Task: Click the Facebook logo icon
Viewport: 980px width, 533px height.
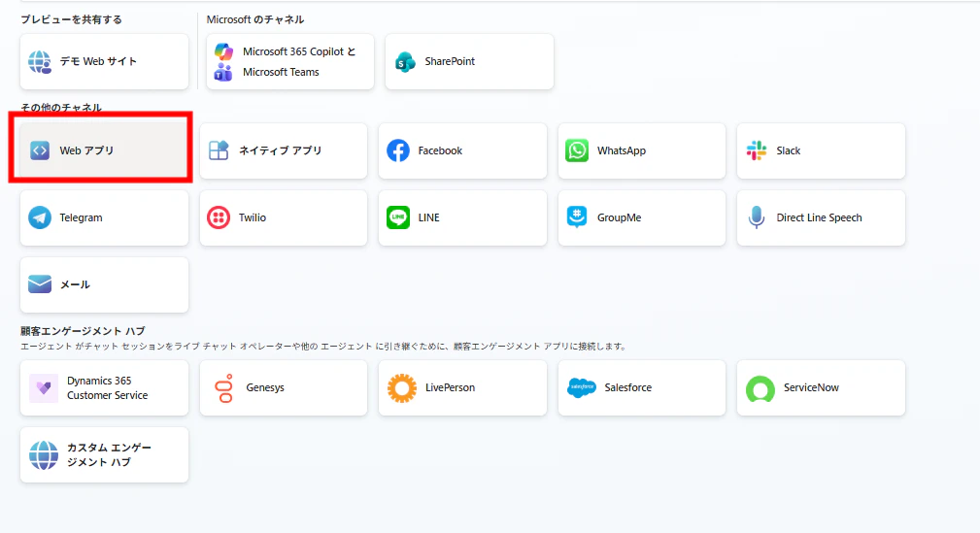Action: point(398,150)
